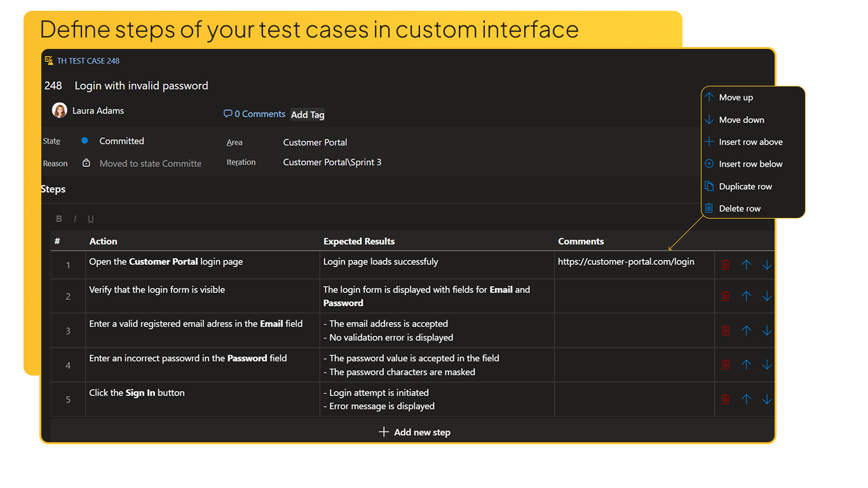Select Insert row above from the context menu
The image size is (868, 488).
(x=750, y=142)
